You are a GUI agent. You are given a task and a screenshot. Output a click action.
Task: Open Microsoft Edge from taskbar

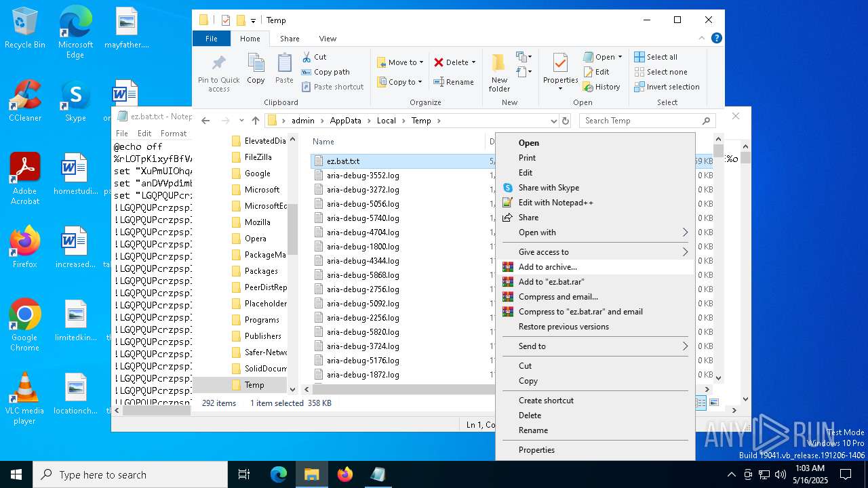279,474
